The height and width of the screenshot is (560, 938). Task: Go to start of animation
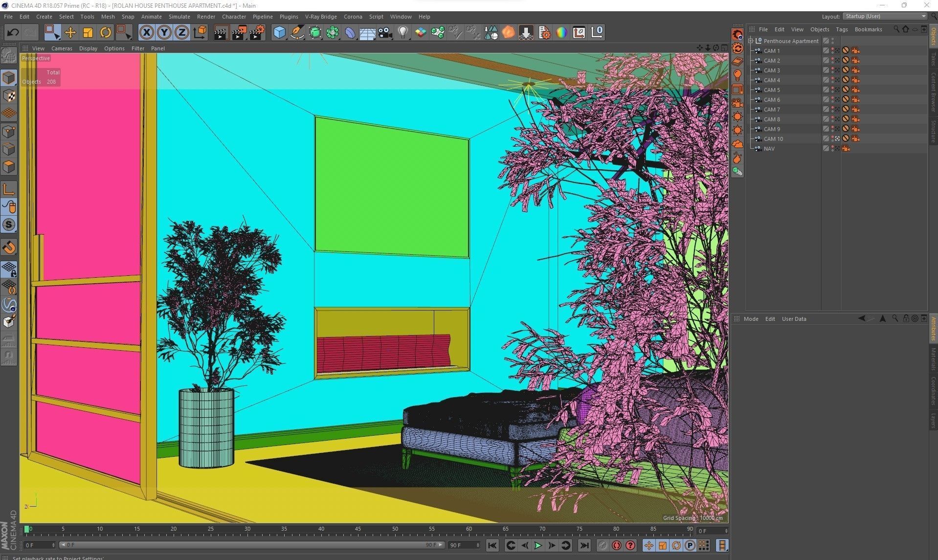492,545
